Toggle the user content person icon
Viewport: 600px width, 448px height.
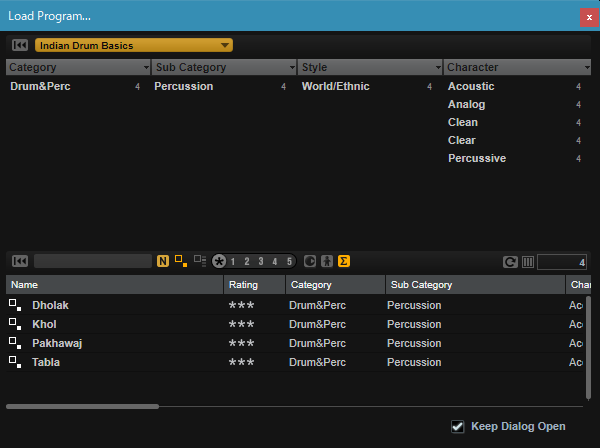pos(327,261)
